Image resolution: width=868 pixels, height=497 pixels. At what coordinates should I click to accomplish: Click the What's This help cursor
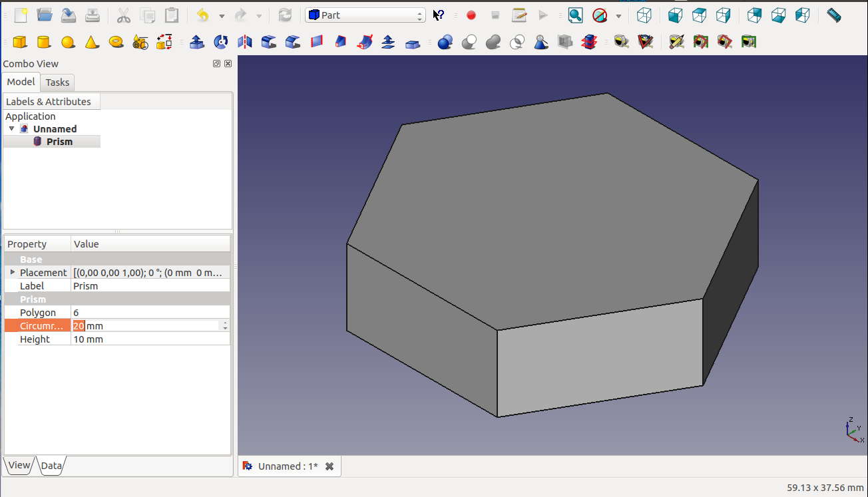click(x=438, y=15)
